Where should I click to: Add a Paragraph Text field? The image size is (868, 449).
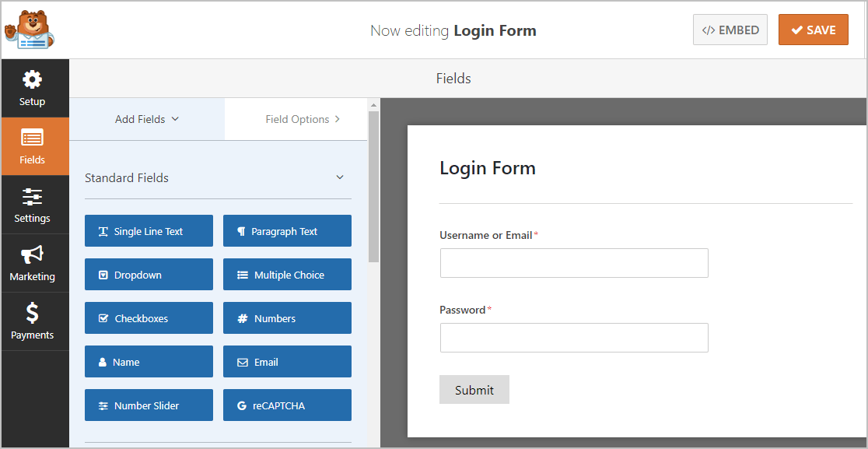[287, 231]
